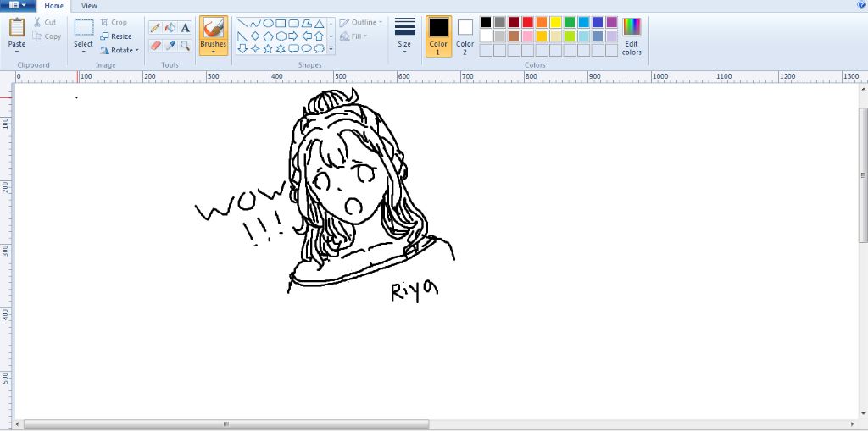Screen dimensions: 868x431
Task: Pick the orange color swatch
Action: pyautogui.click(x=542, y=22)
